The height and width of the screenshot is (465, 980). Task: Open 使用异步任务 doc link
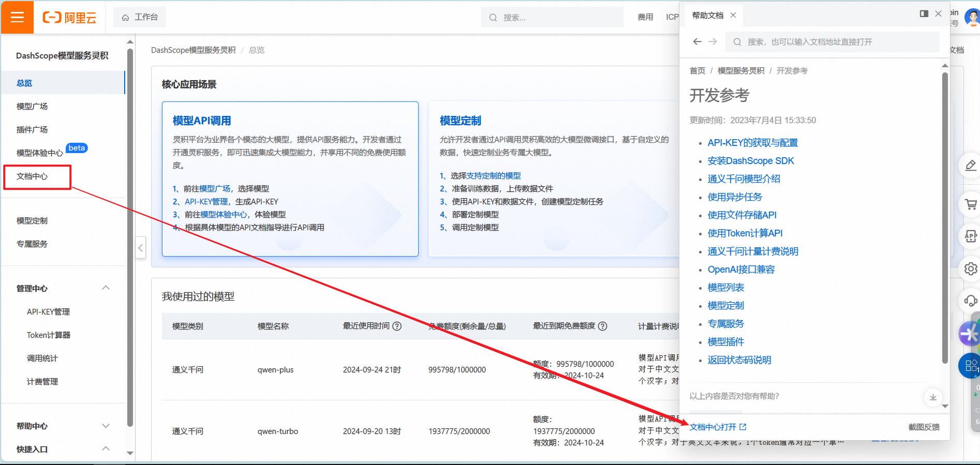pyautogui.click(x=735, y=197)
